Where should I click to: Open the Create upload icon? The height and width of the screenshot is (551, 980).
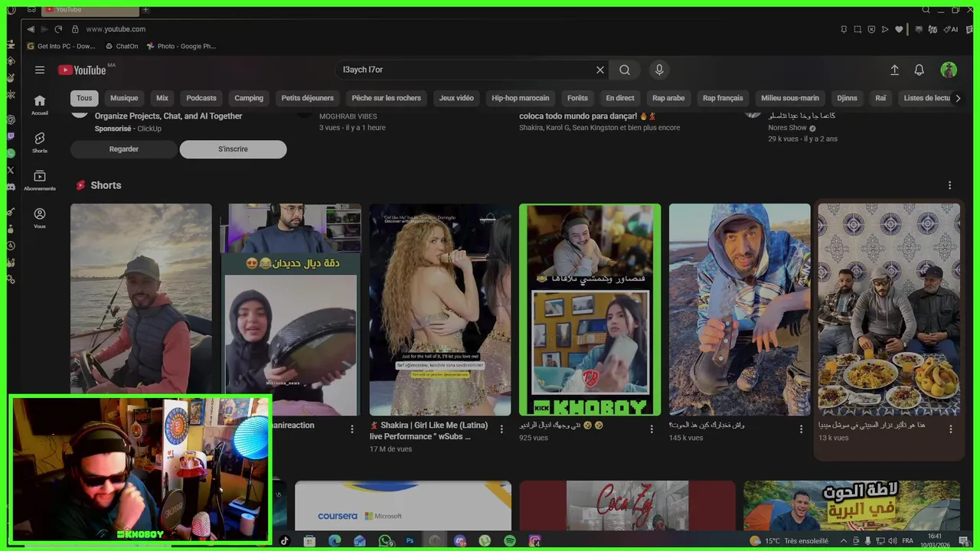point(894,70)
